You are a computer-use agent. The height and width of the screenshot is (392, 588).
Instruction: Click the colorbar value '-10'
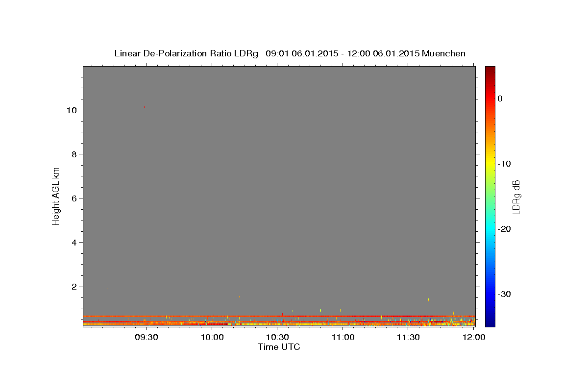tap(505, 164)
